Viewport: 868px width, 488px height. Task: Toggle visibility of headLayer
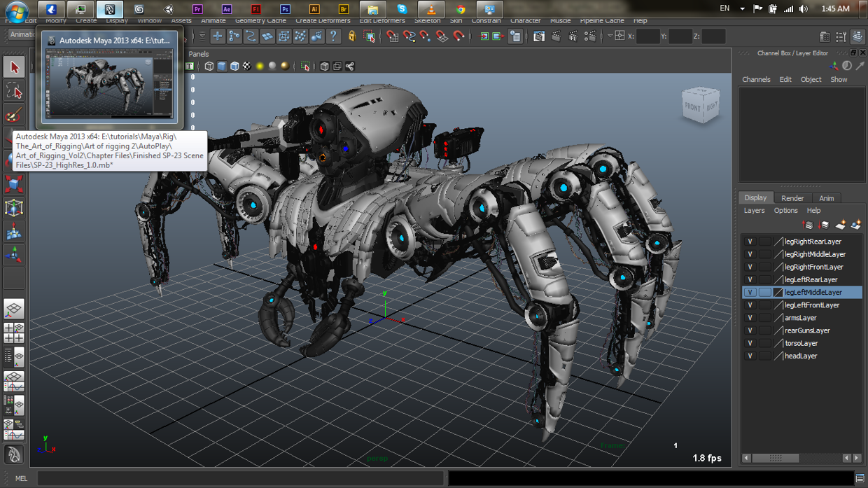[750, 356]
